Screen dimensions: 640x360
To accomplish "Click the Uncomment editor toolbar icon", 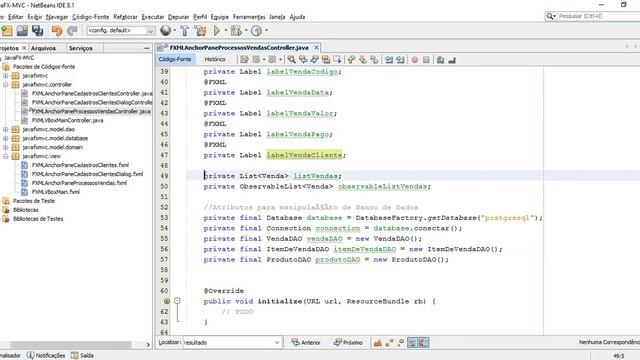I will click(452, 60).
